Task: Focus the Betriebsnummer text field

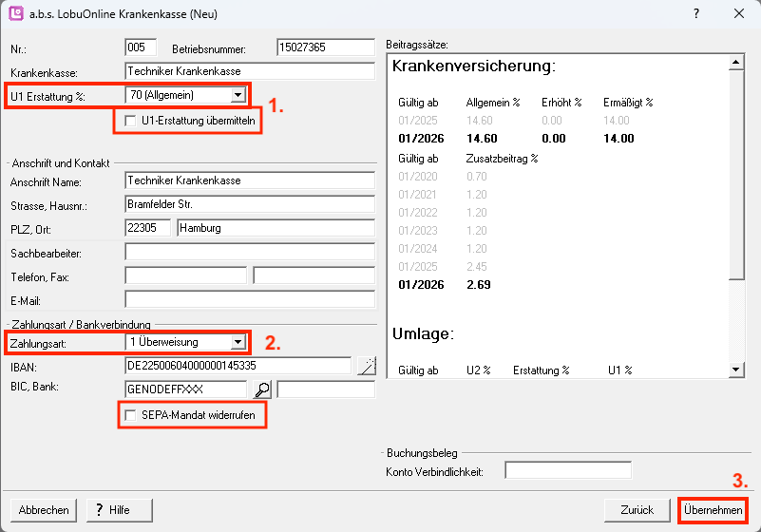Action: tap(325, 47)
